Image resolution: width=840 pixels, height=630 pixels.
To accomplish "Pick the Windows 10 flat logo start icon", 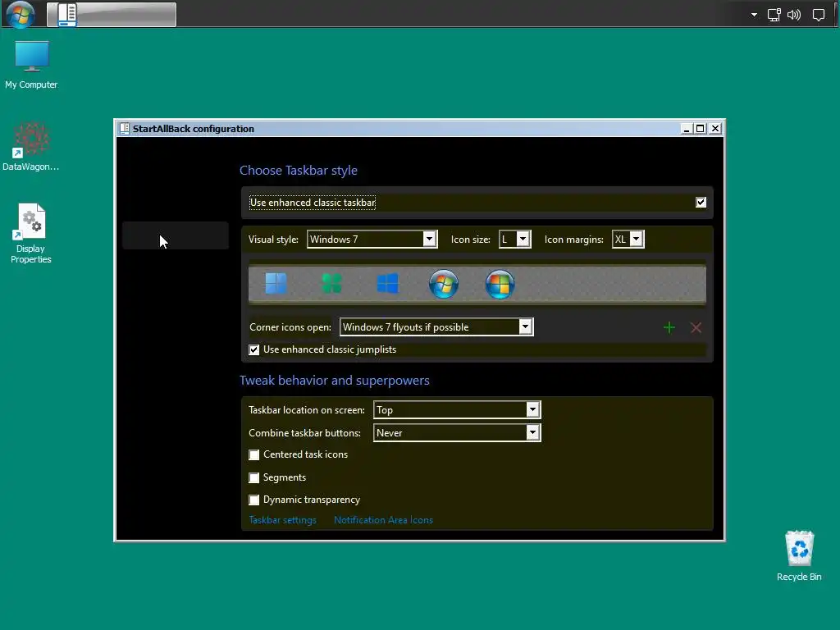I will pos(387,283).
